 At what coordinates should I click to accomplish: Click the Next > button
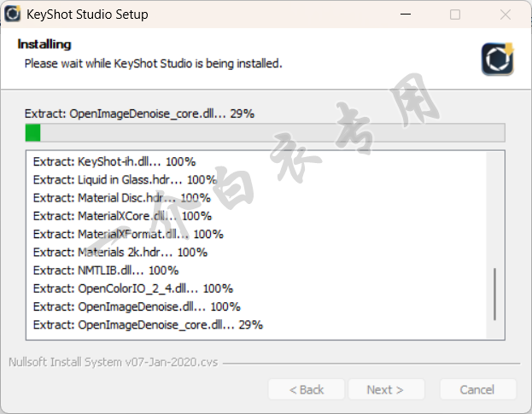point(386,389)
